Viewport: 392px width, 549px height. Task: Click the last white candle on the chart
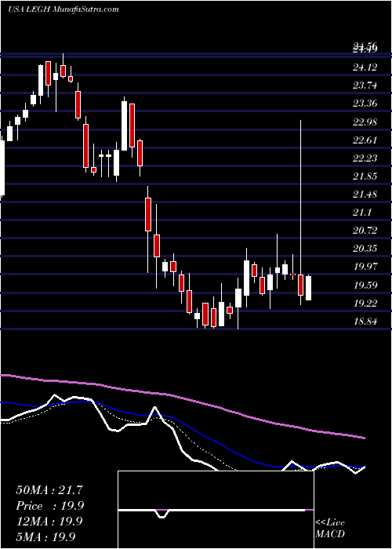point(308,288)
